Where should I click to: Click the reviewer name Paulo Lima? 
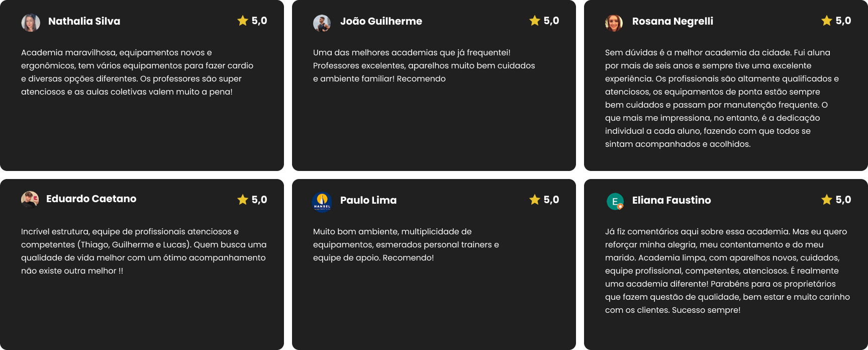point(368,200)
